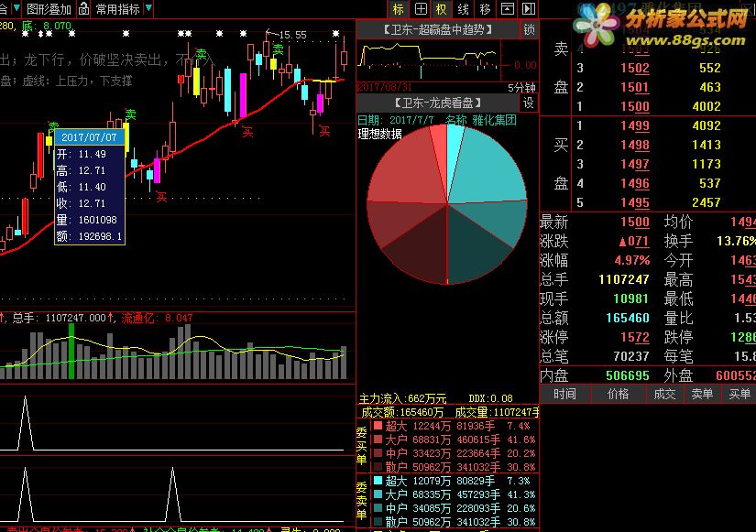Click the 5分钟 period label

click(x=521, y=88)
